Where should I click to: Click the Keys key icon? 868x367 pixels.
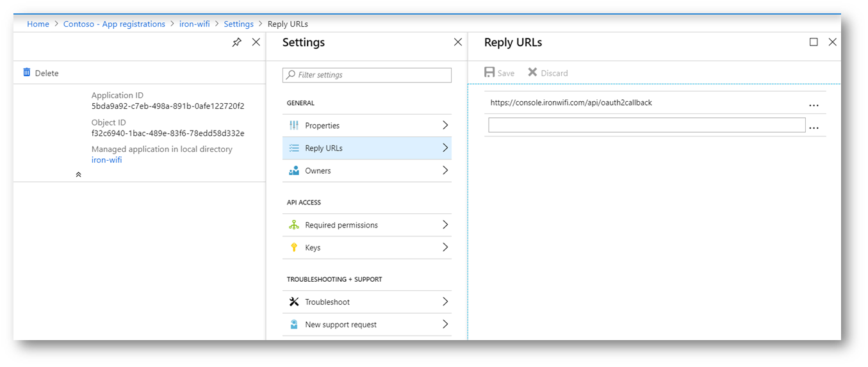(x=294, y=247)
